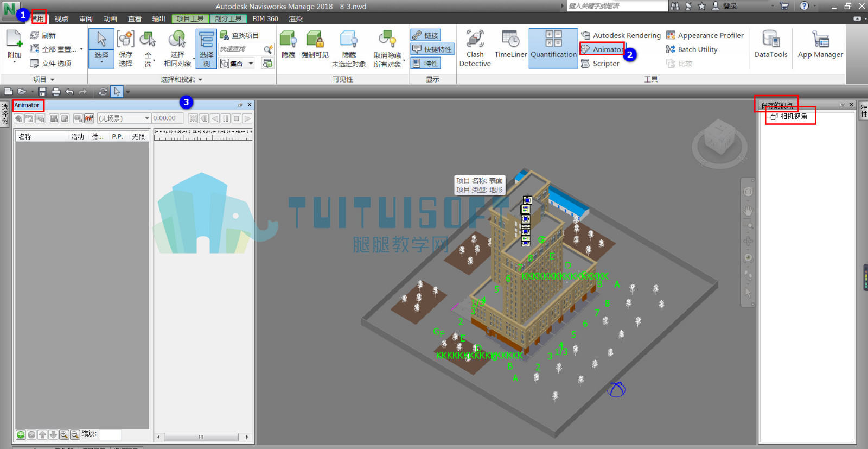Image resolution: width=868 pixels, height=449 pixels.
Task: Select the saved viewpoint 相机视角
Action: coord(789,116)
